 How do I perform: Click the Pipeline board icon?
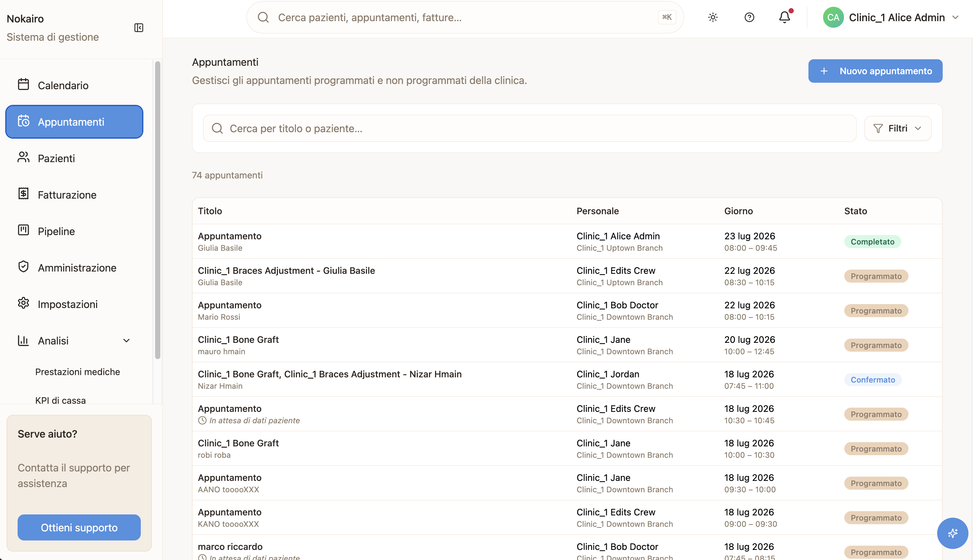point(23,230)
